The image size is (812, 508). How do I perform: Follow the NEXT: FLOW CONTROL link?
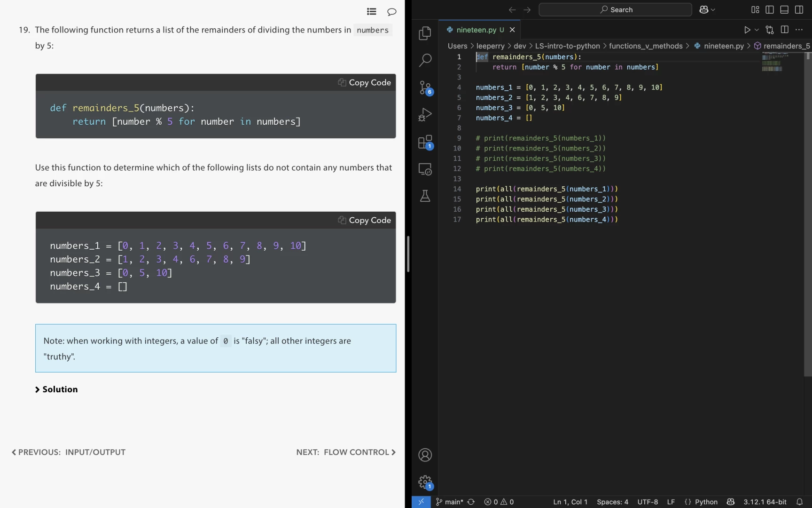coord(346,452)
